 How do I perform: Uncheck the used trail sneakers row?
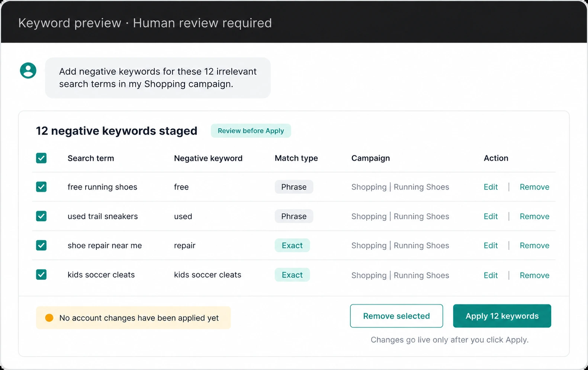point(41,216)
